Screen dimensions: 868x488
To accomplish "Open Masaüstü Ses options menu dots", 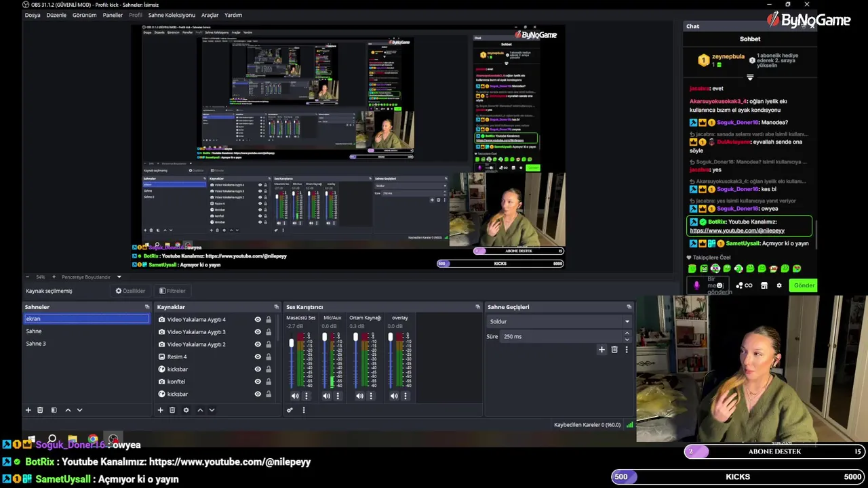I will coord(306,396).
